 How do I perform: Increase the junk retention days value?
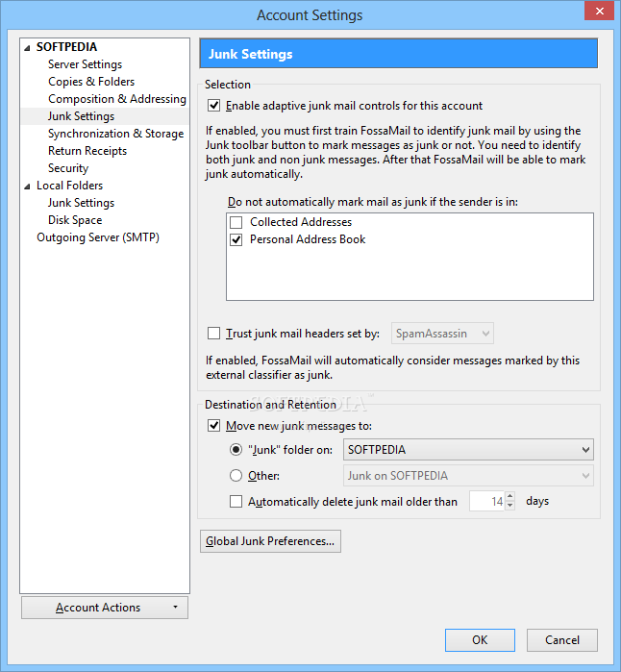pos(510,496)
